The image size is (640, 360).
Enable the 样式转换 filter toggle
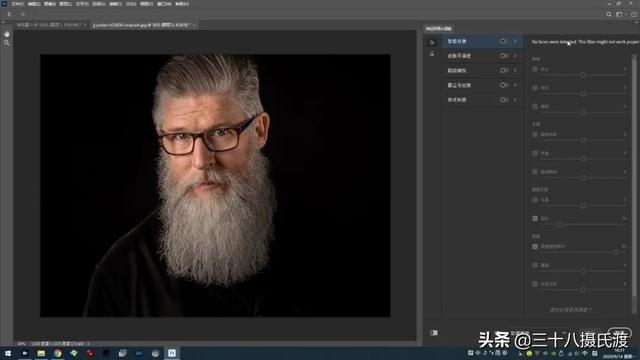(503, 100)
